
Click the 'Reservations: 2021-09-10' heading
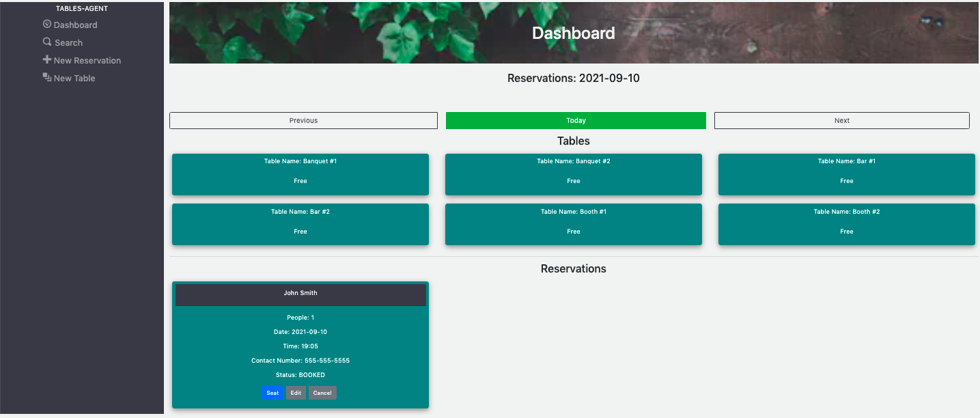[574, 78]
